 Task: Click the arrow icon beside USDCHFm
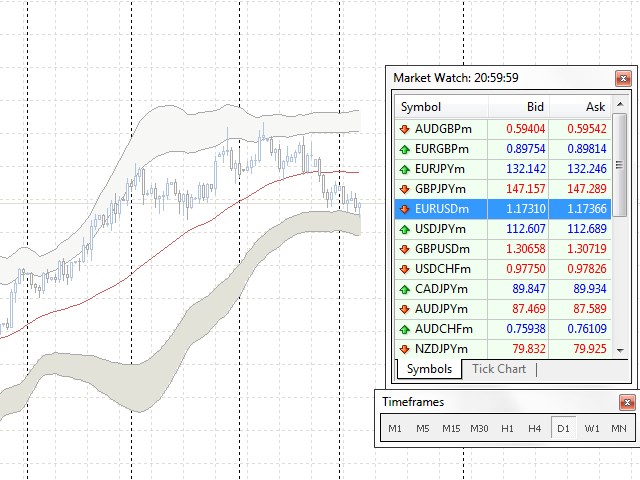pos(404,269)
